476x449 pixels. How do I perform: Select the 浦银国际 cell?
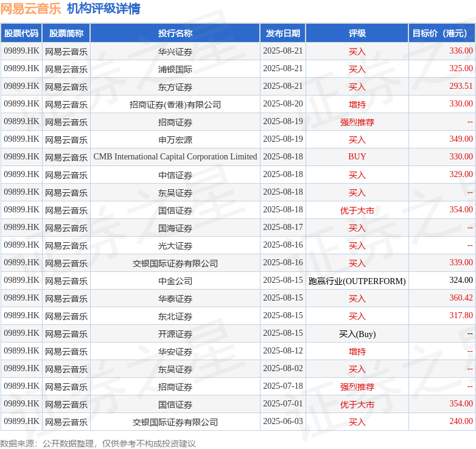click(175, 69)
